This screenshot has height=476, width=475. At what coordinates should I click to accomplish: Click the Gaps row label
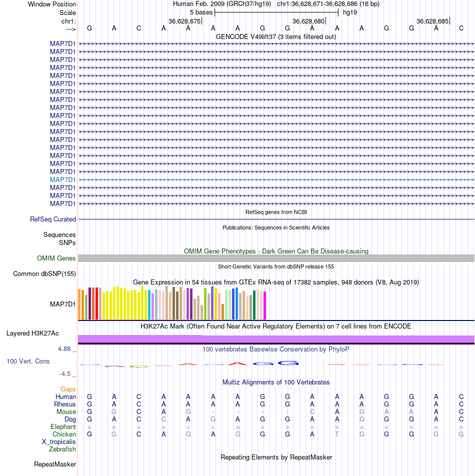pyautogui.click(x=68, y=389)
